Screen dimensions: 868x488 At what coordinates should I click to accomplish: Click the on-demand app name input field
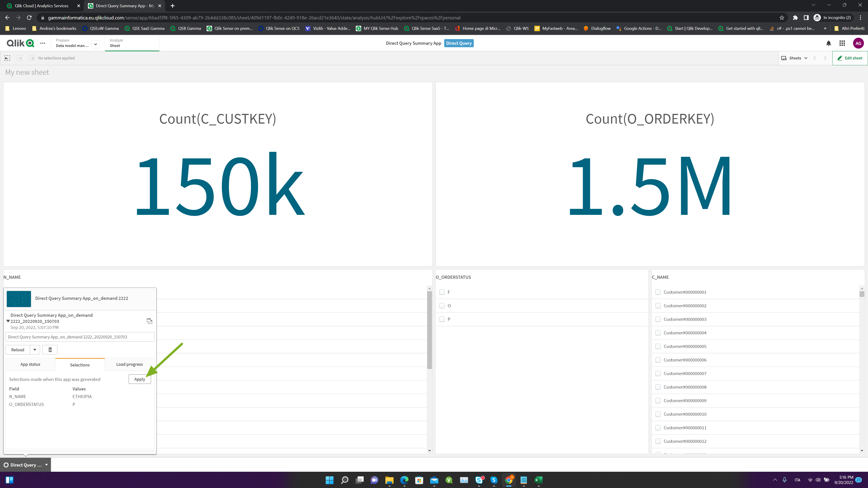point(80,337)
